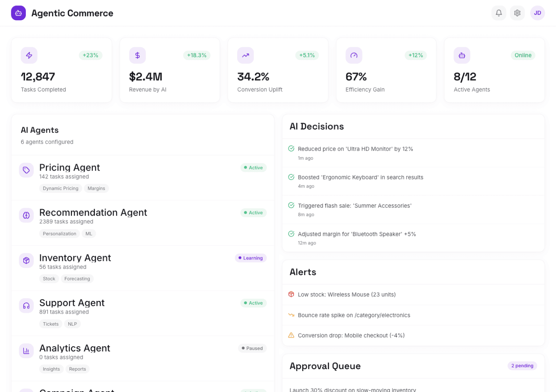Expand the Approval Queue section
Screen dimensions: 556x392
point(325,366)
